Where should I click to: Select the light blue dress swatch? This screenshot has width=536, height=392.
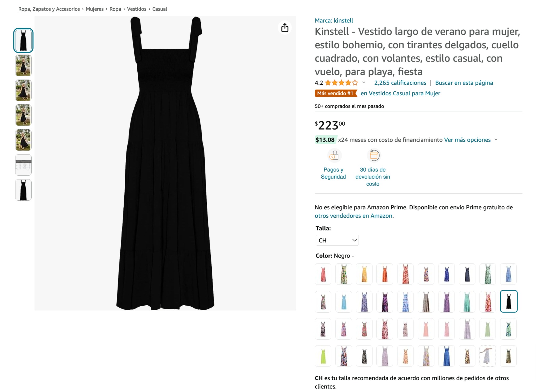tap(343, 302)
